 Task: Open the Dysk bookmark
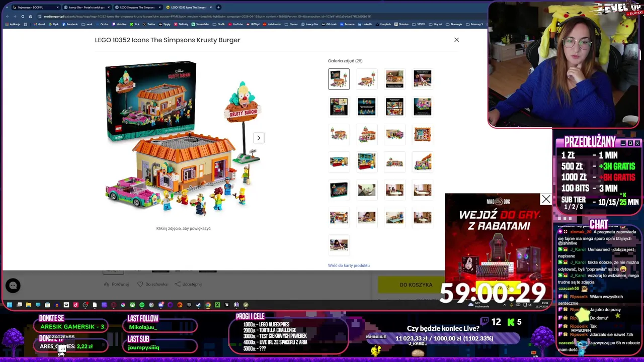(53, 24)
